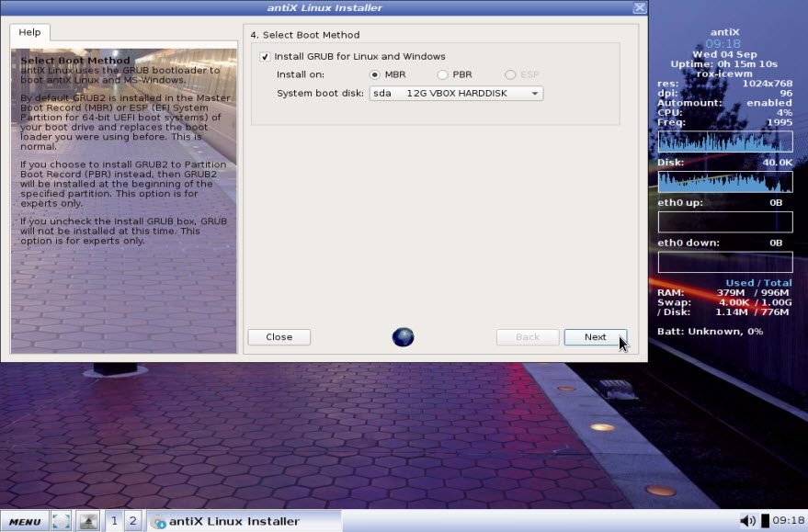Switch to the Help tab
This screenshot has height=532, width=808.
click(x=30, y=32)
